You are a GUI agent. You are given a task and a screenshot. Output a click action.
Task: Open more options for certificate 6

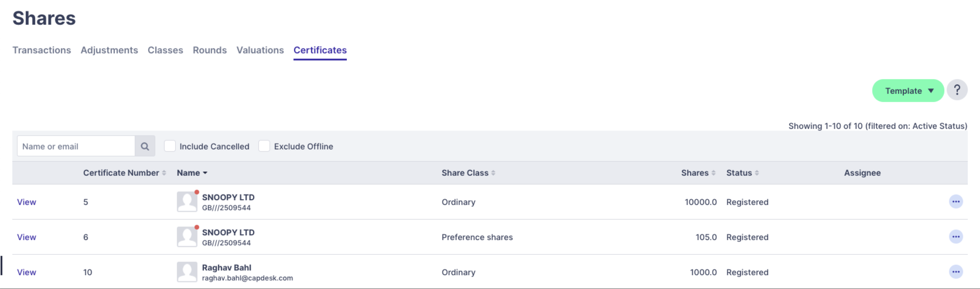955,237
